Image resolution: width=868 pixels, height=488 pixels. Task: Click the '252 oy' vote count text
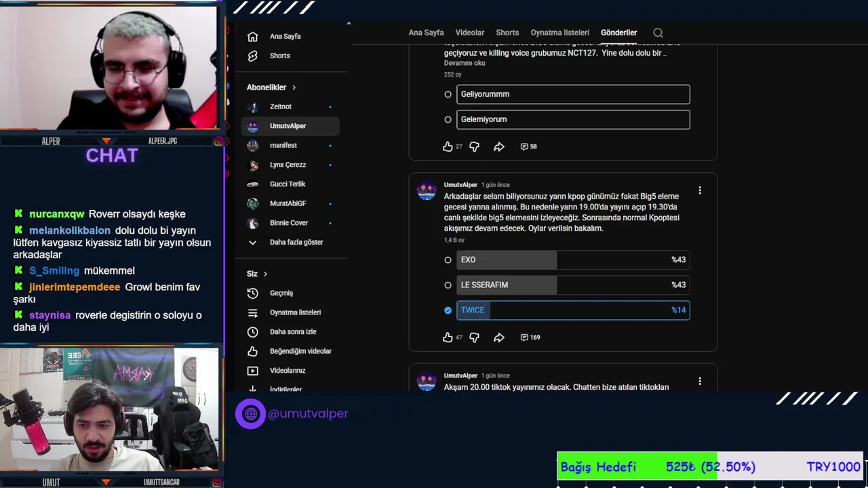point(452,75)
